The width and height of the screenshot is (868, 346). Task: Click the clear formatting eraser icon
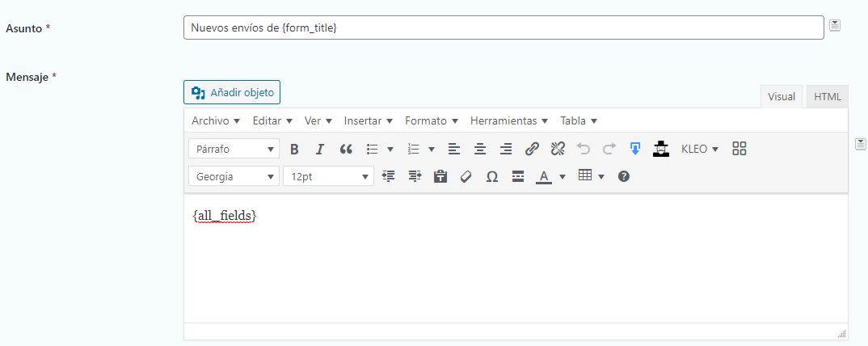coord(466,176)
